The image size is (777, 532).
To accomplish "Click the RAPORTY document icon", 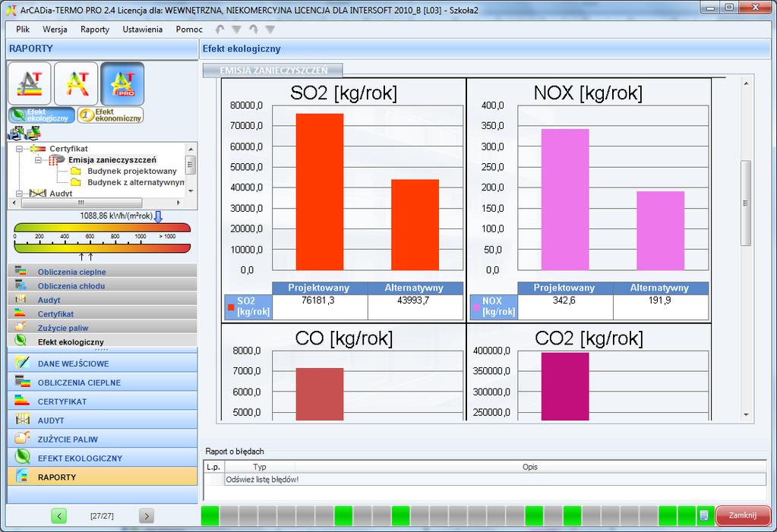I will 22,476.
